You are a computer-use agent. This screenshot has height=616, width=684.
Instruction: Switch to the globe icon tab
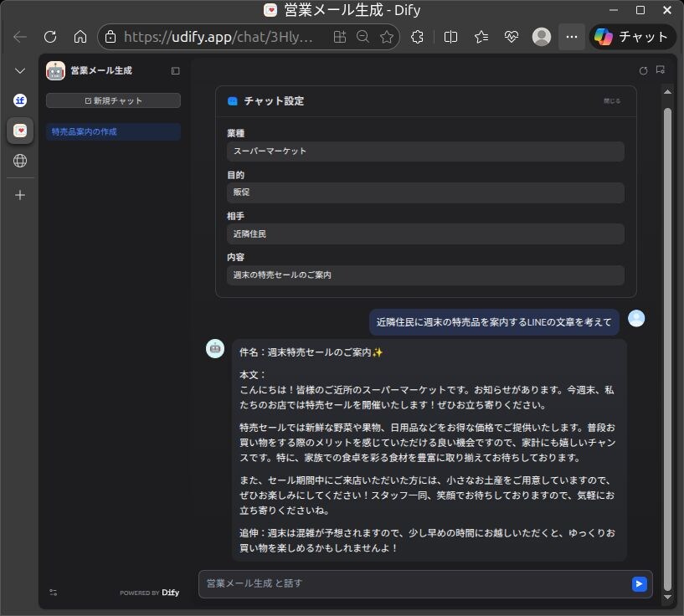tap(20, 161)
